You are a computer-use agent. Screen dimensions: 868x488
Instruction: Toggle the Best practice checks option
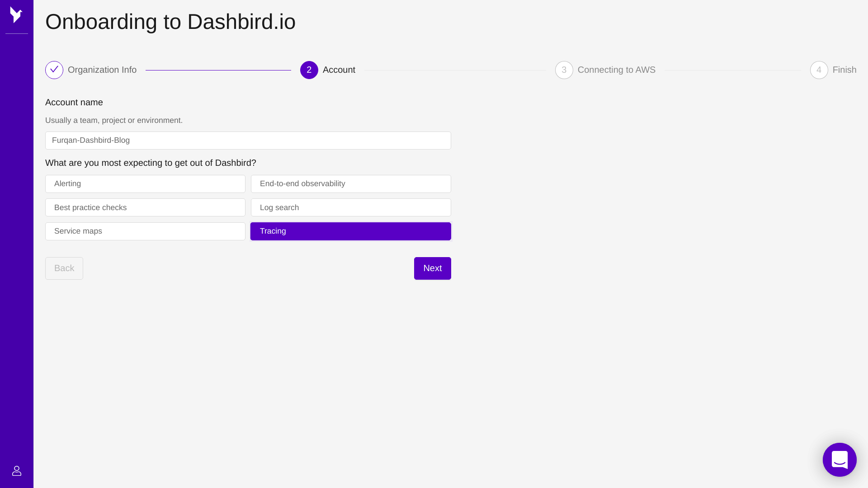coord(146,207)
